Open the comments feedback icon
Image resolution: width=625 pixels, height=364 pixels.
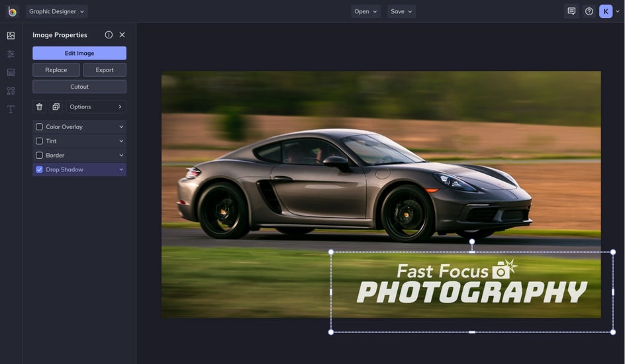click(x=571, y=11)
